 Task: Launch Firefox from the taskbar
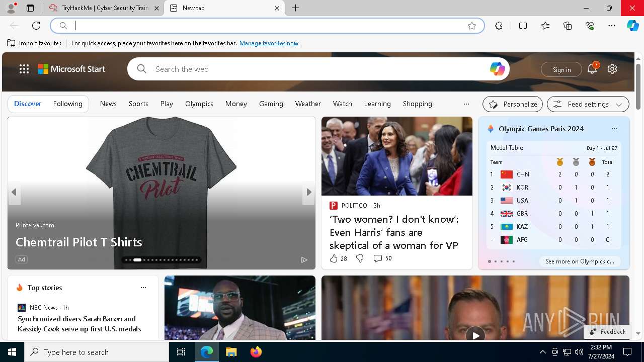(x=256, y=352)
